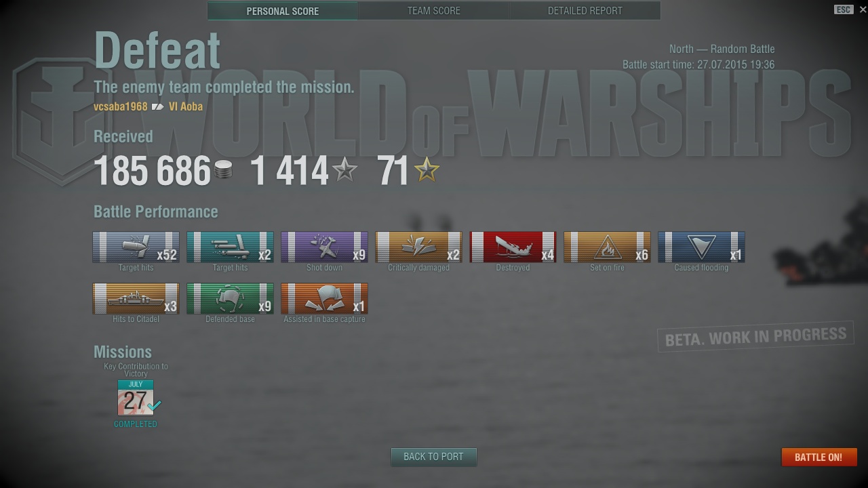Click the main battery Target hits x52 ribbon

coord(136,247)
